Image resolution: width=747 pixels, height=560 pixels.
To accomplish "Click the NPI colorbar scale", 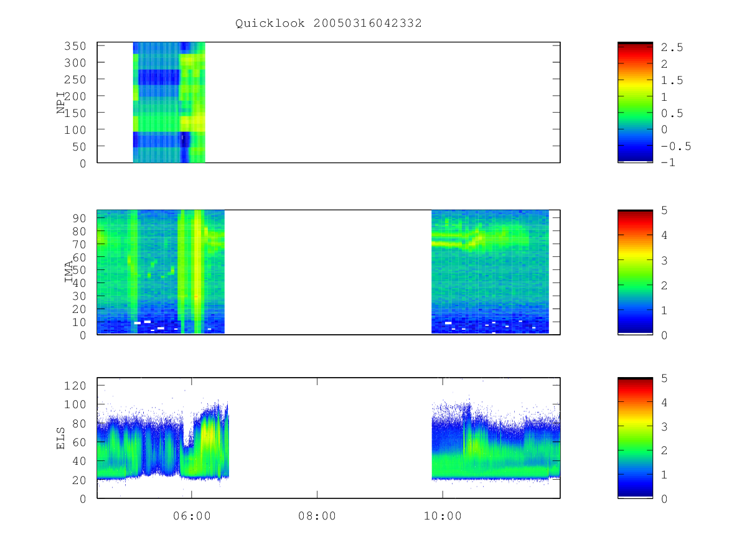I will coord(635,102).
